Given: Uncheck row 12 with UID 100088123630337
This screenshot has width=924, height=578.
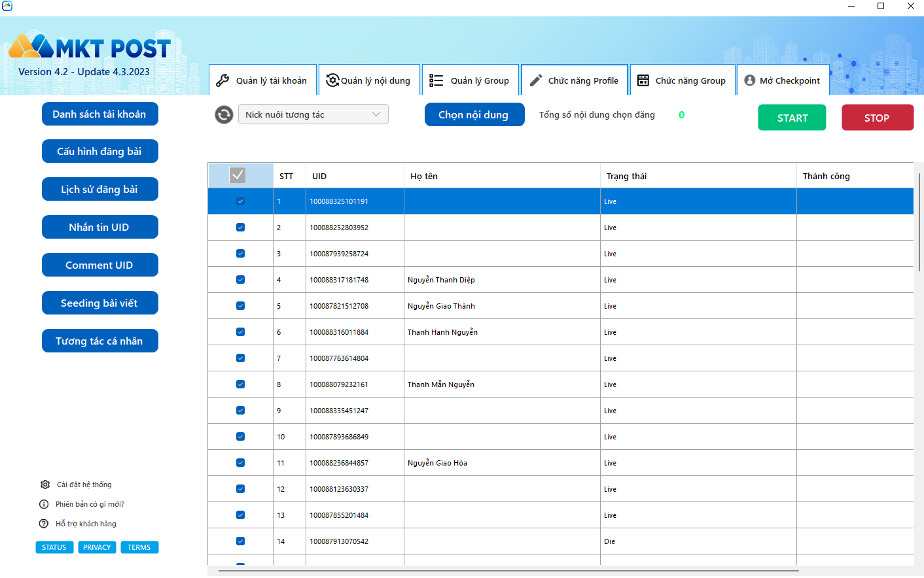Looking at the screenshot, I should click(240, 489).
